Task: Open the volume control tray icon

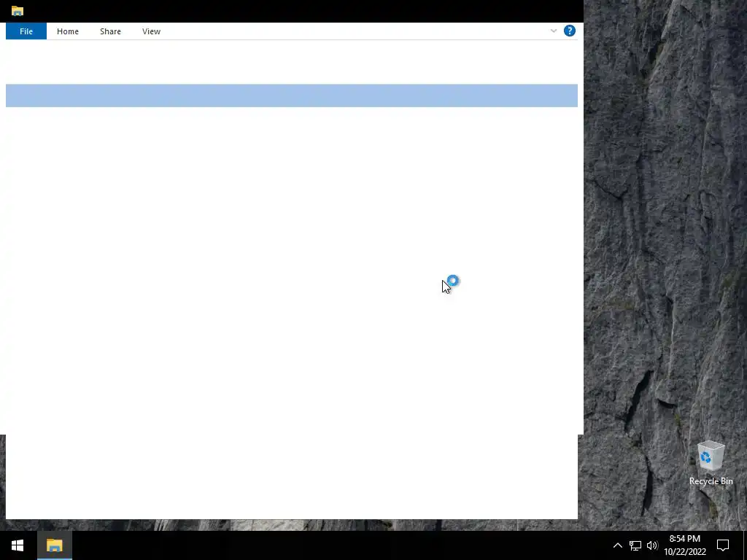Action: [652, 545]
